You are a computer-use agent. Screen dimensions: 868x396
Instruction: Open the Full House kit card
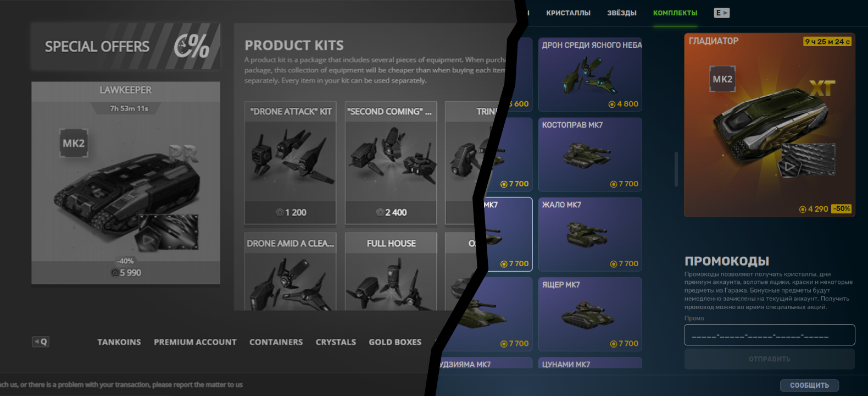tap(391, 272)
